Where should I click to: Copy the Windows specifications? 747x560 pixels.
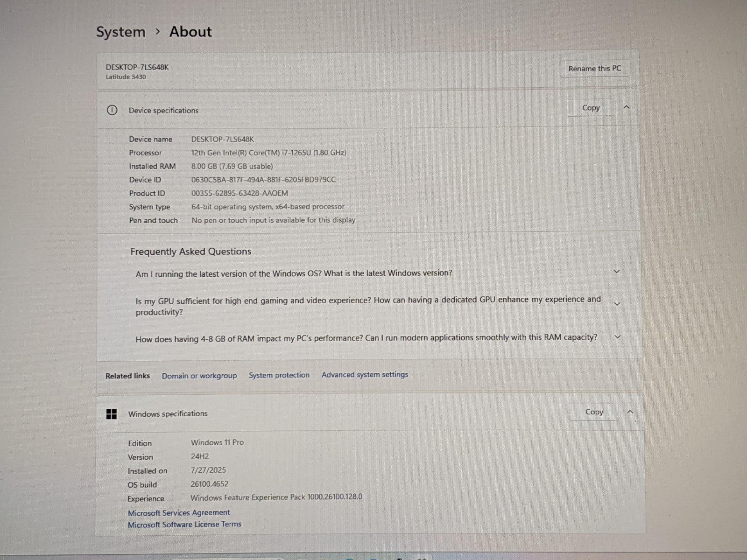point(594,412)
